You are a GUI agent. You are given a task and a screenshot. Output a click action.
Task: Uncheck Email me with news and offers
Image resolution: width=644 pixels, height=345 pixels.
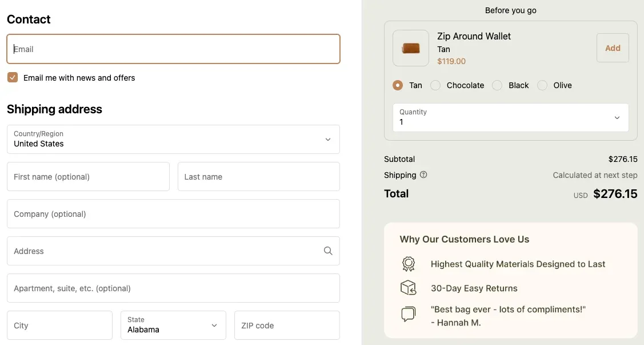pyautogui.click(x=13, y=77)
